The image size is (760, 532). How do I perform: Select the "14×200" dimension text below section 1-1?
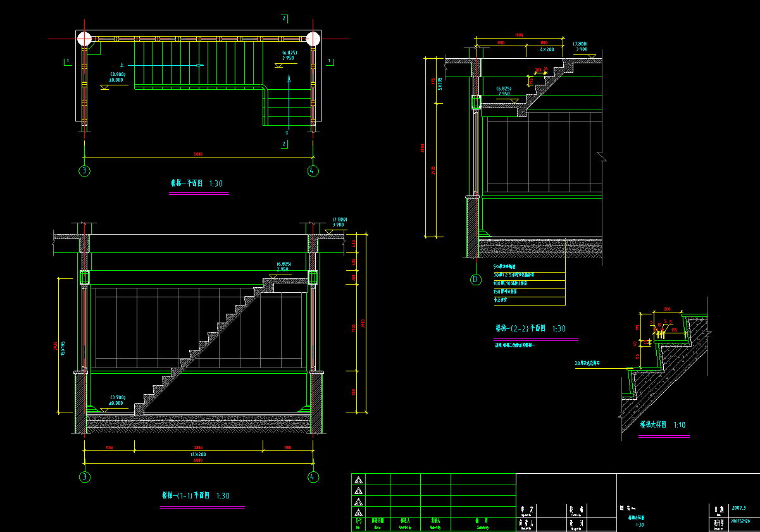click(198, 455)
